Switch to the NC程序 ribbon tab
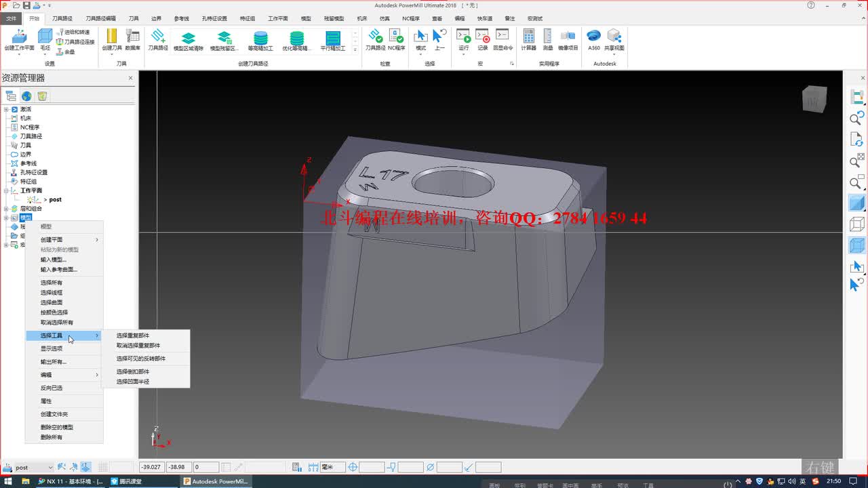The image size is (868, 488). tap(410, 18)
